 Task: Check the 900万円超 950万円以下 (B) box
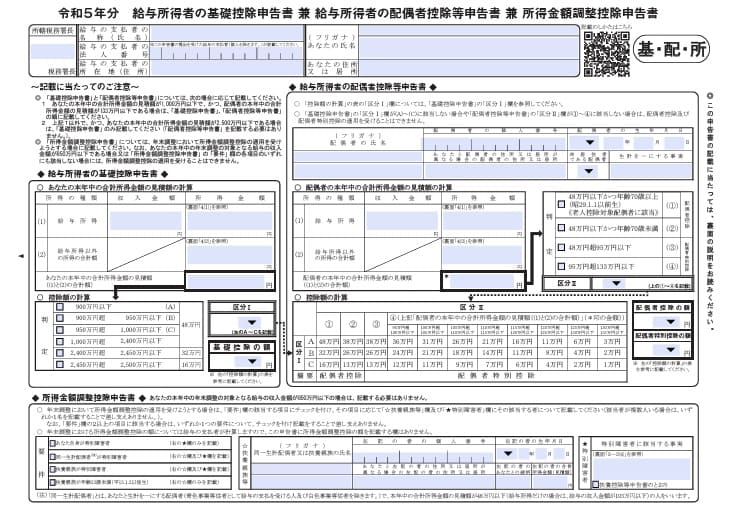59,318
